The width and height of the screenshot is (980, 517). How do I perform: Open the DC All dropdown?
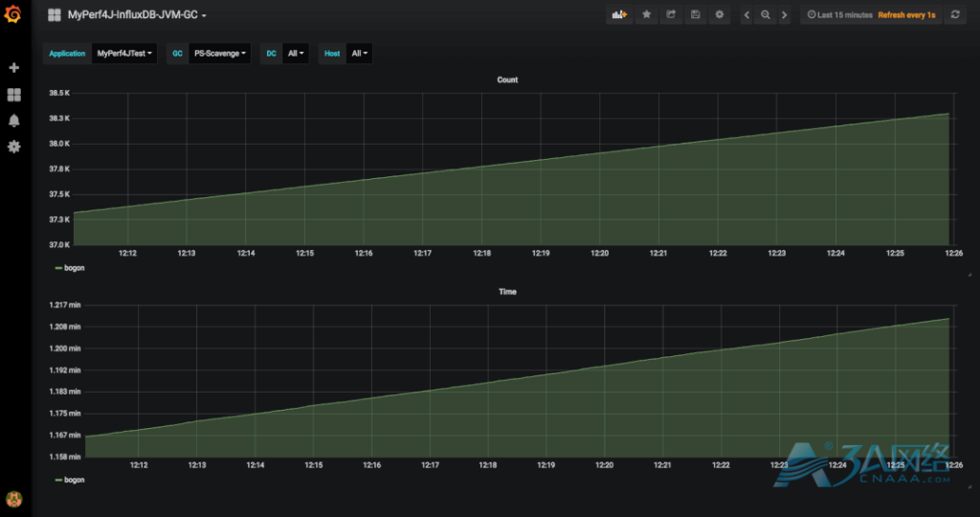tap(296, 54)
